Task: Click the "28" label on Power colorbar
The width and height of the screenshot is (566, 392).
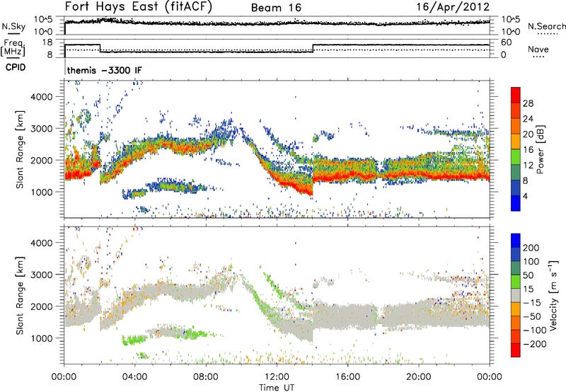Action: click(528, 103)
